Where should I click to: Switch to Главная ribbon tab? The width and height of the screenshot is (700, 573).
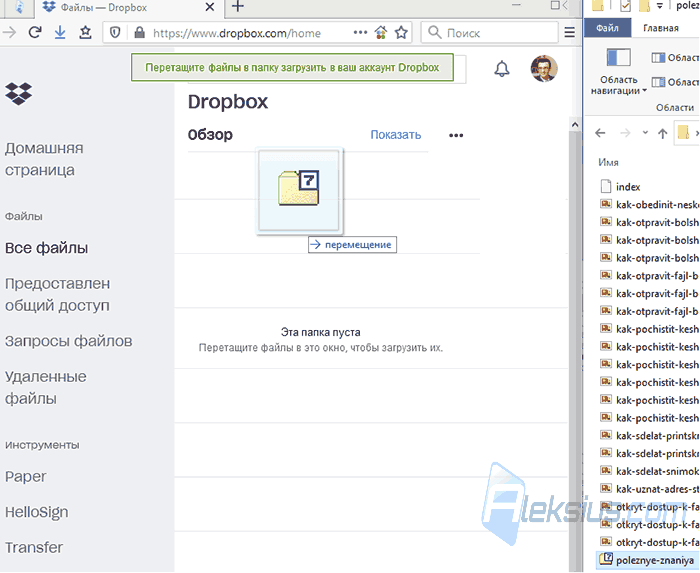coord(661,28)
